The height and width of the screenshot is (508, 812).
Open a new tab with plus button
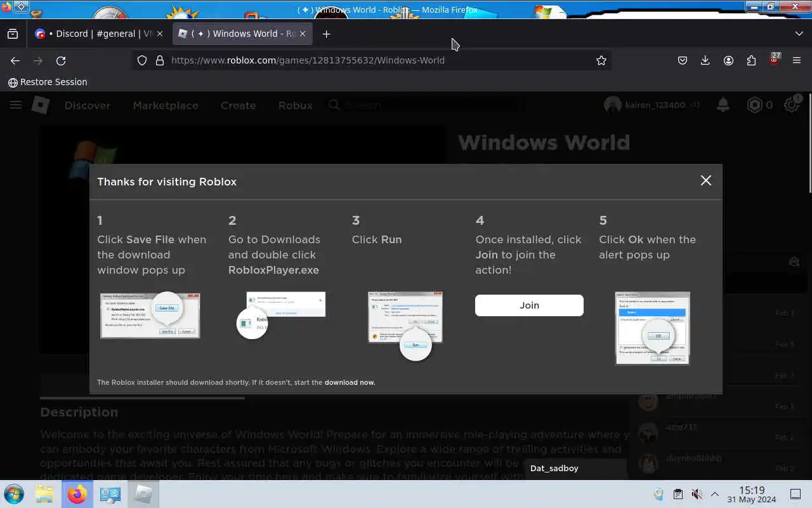pyautogui.click(x=326, y=34)
